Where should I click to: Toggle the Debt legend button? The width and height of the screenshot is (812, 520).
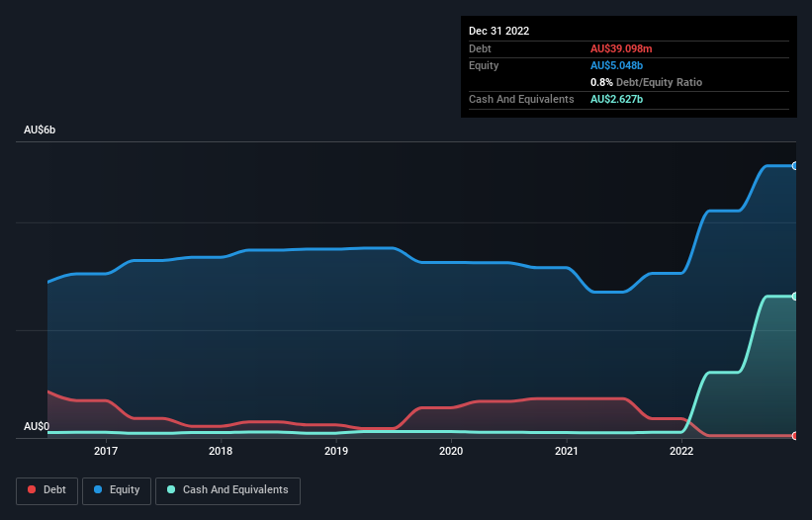[47, 490]
